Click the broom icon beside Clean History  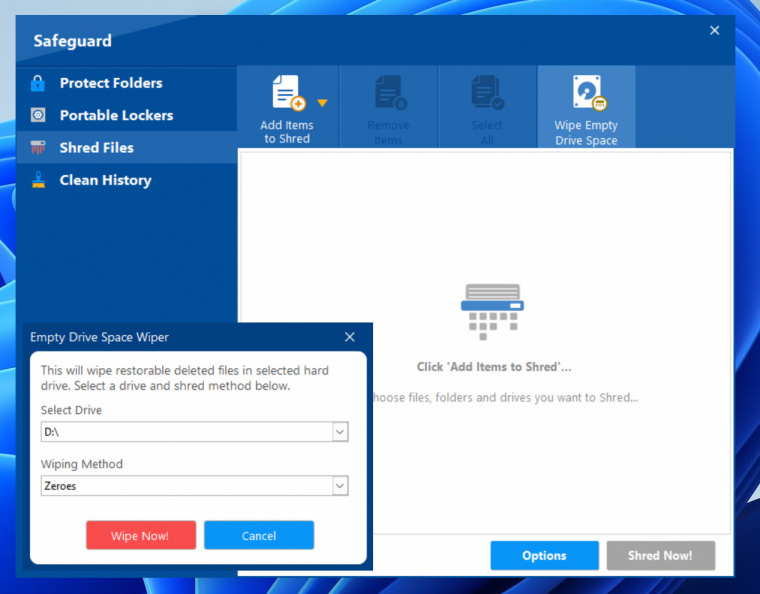(x=38, y=180)
